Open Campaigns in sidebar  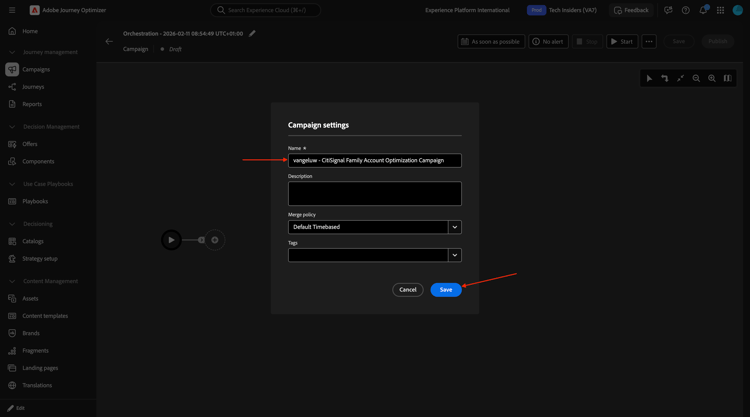coord(36,69)
